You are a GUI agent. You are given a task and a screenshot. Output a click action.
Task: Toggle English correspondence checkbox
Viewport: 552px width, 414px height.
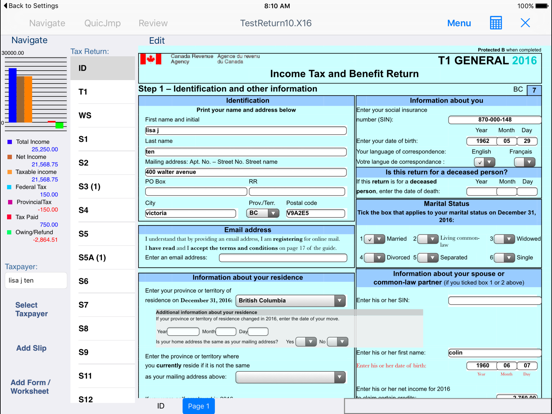point(484,162)
